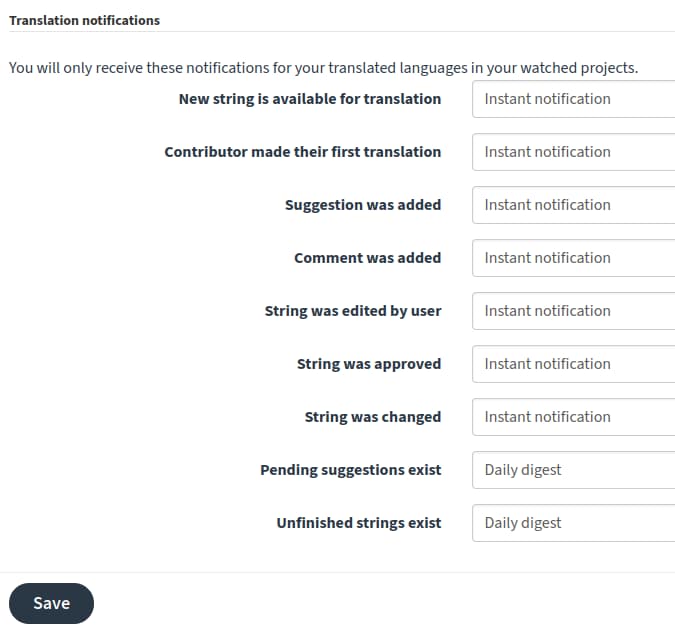This screenshot has width=675, height=632.
Task: Click the 'String was changed' label
Action: coord(372,417)
